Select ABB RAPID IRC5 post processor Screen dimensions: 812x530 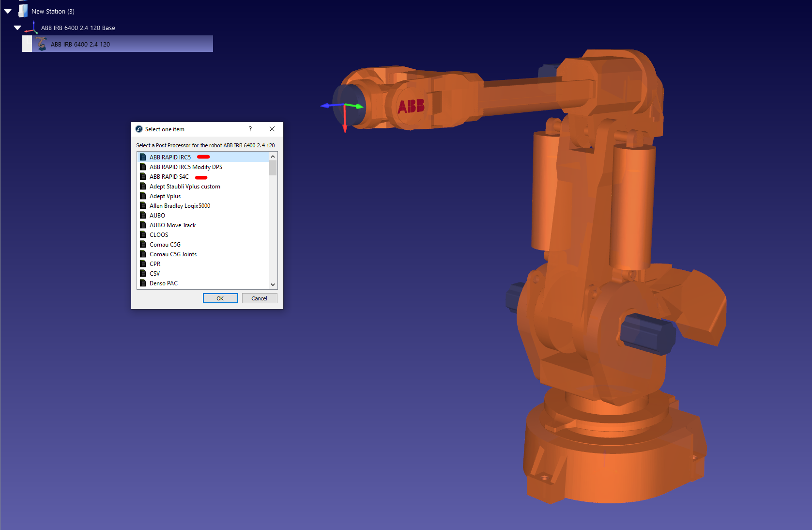click(x=170, y=157)
